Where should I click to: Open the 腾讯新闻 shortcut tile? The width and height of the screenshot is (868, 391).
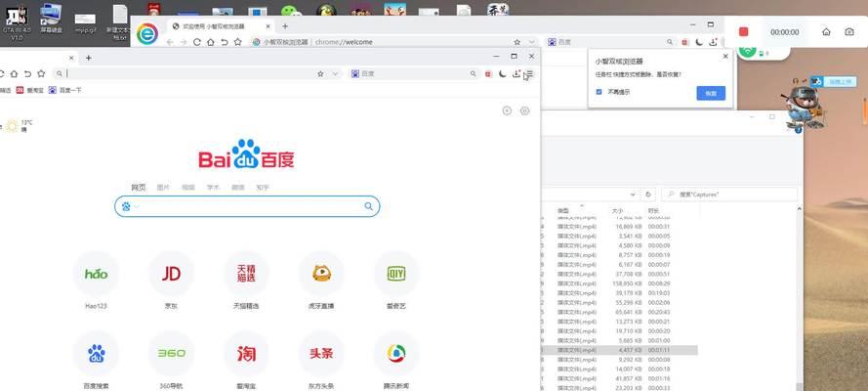click(396, 353)
